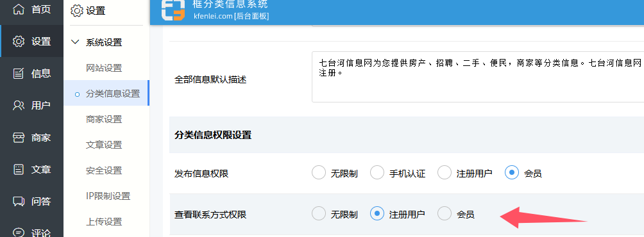Choose 注册用户 radio for 发布信息权限

pyautogui.click(x=445, y=173)
